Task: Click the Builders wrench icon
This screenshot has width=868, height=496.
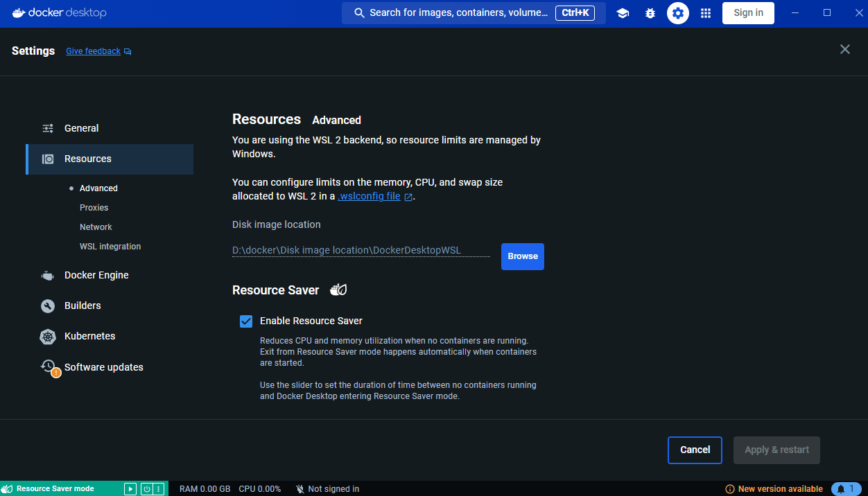Action: [x=48, y=305]
